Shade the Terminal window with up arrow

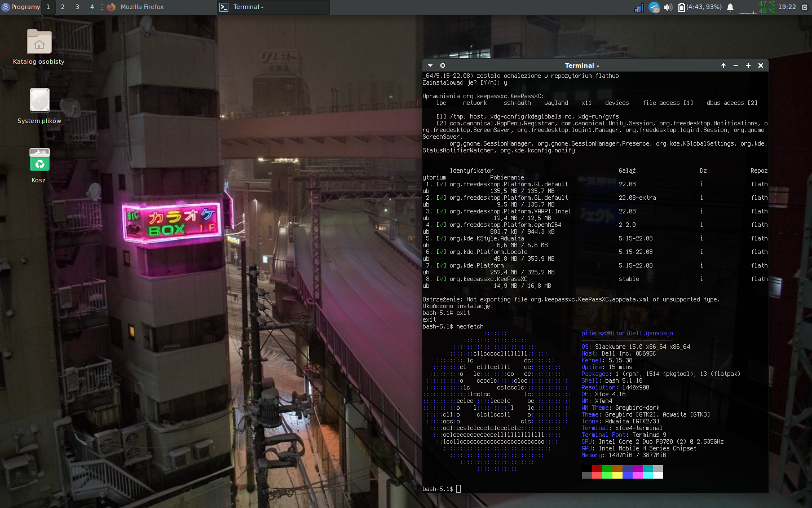point(723,65)
